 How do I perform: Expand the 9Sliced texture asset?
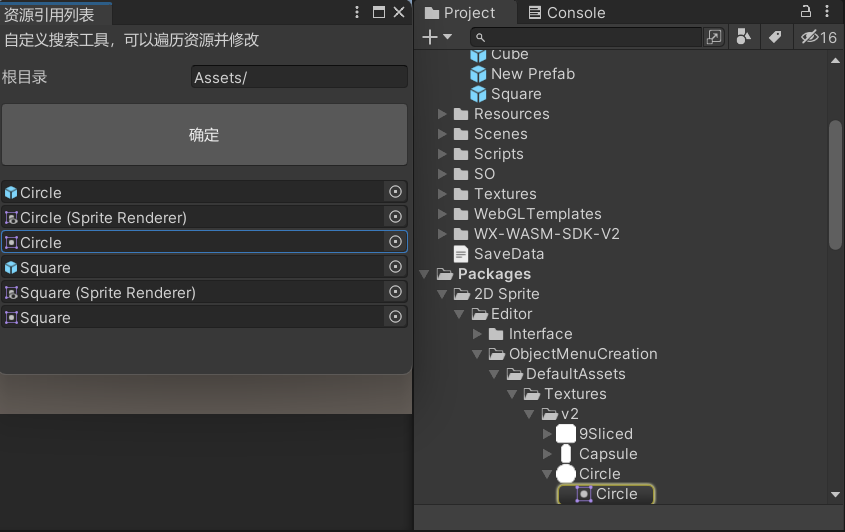click(546, 434)
